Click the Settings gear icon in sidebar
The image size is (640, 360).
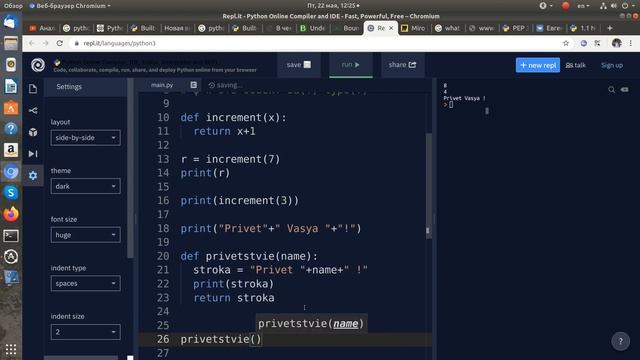click(33, 176)
